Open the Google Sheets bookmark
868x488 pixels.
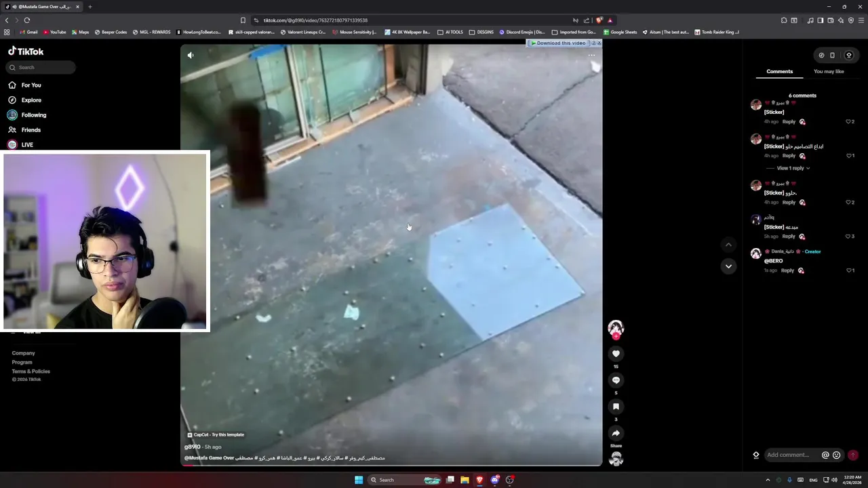[620, 32]
